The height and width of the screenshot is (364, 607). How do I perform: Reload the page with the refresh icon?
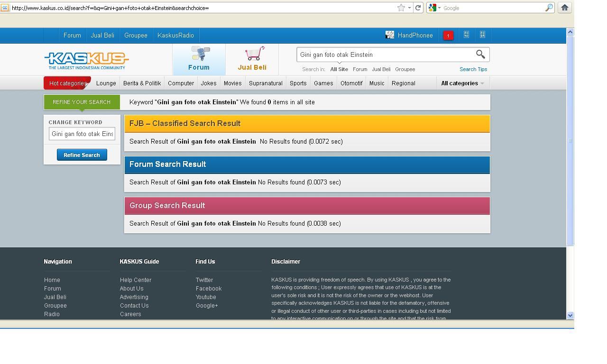point(418,8)
